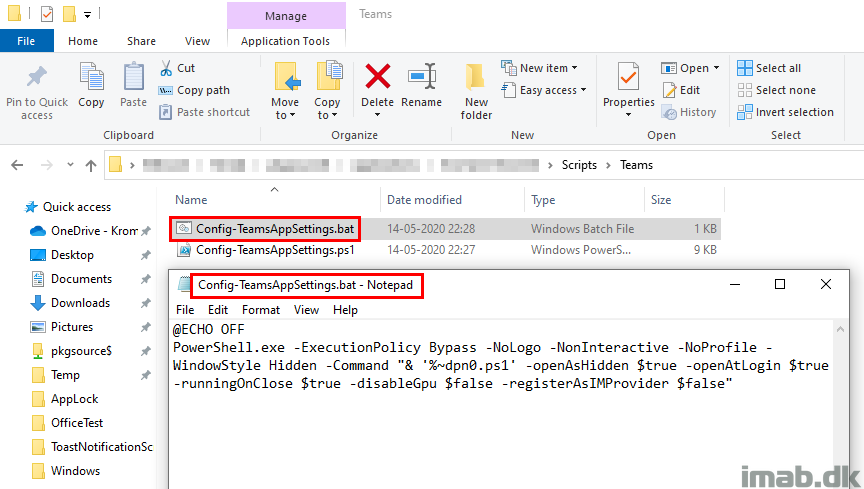Open Notepad Format menu
This screenshot has width=864, height=489.
click(x=261, y=310)
